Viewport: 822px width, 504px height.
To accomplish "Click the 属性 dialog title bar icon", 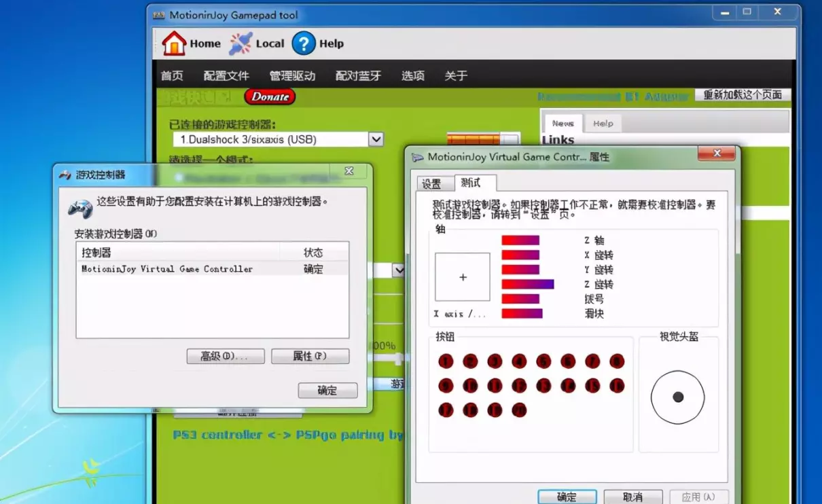I will [x=418, y=157].
